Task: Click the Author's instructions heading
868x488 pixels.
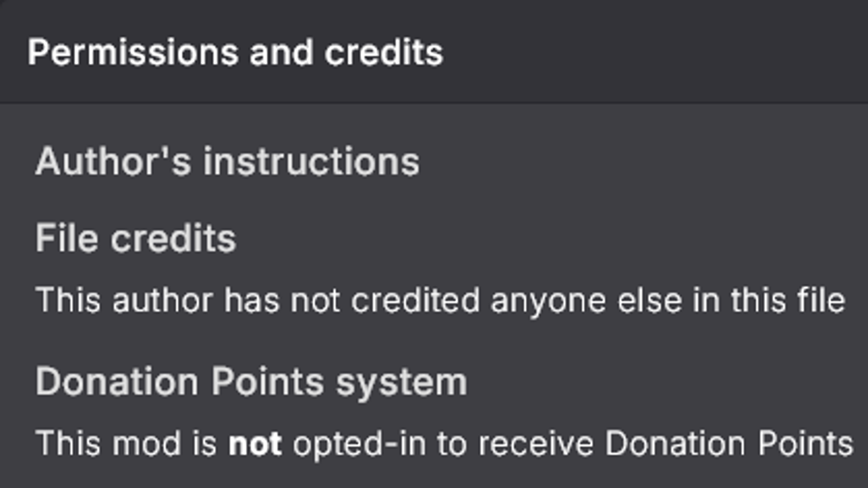Action: pyautogui.click(x=227, y=162)
